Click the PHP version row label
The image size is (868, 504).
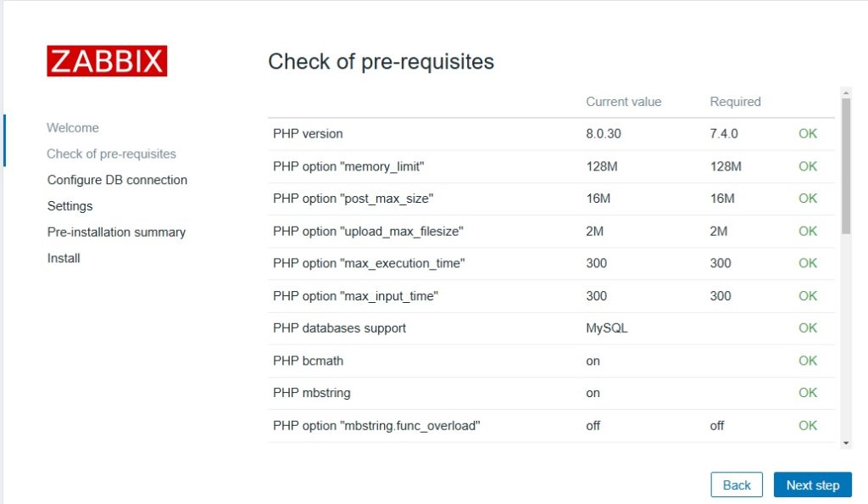point(308,134)
